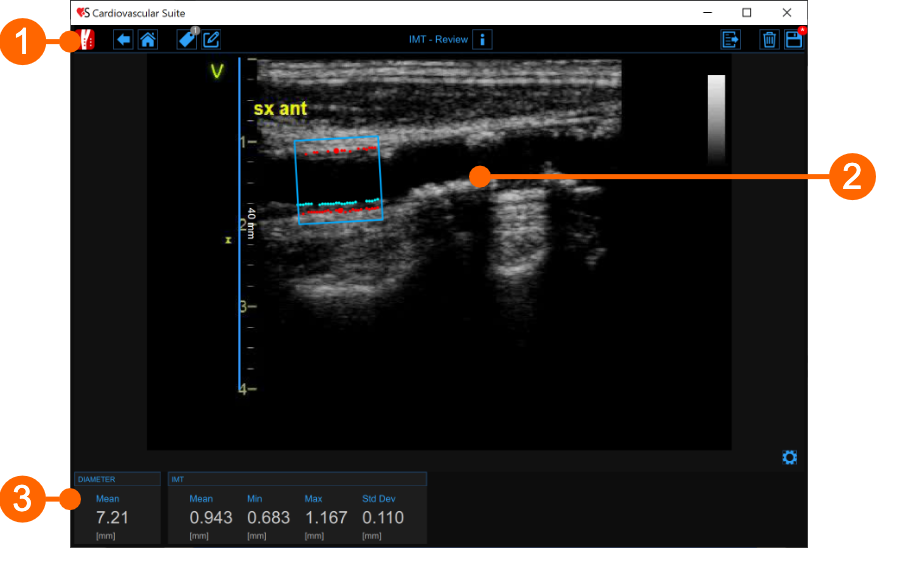Screen dimensions: 900x568
Task: Click the edit pencil icon
Action: click(x=211, y=40)
